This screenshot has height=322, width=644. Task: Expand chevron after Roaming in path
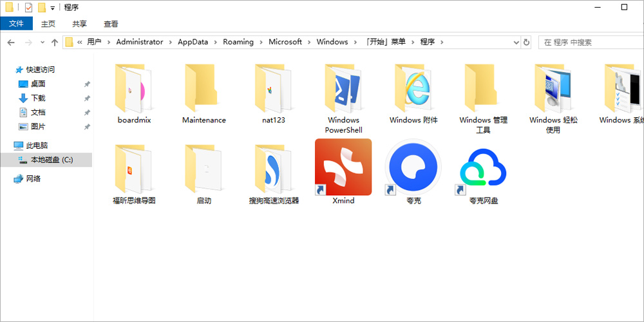(261, 43)
